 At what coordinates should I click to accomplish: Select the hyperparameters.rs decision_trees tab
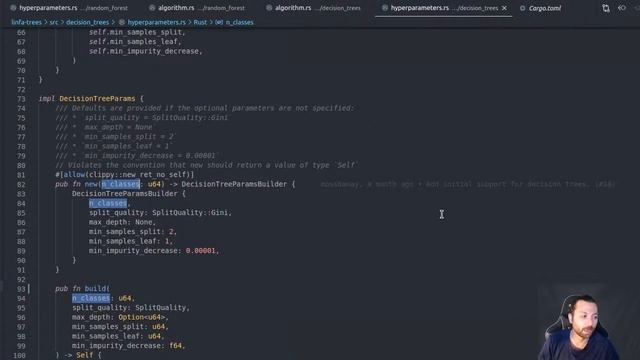coord(444,8)
